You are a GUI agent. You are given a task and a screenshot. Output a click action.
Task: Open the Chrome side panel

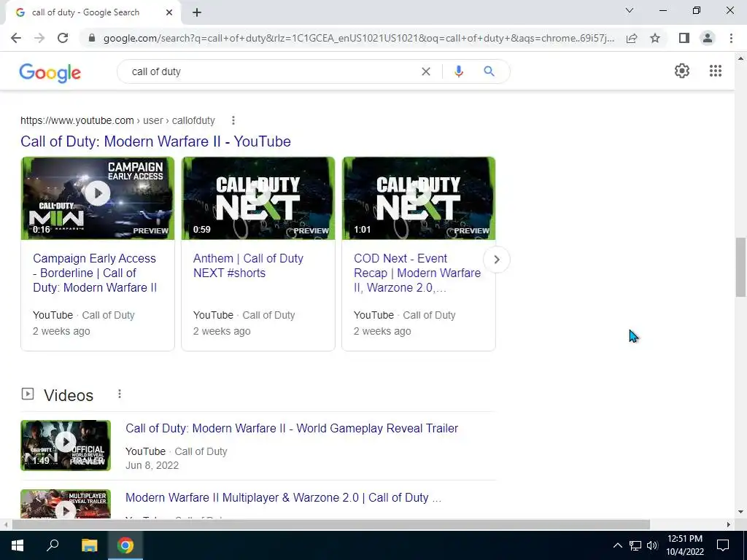684,38
